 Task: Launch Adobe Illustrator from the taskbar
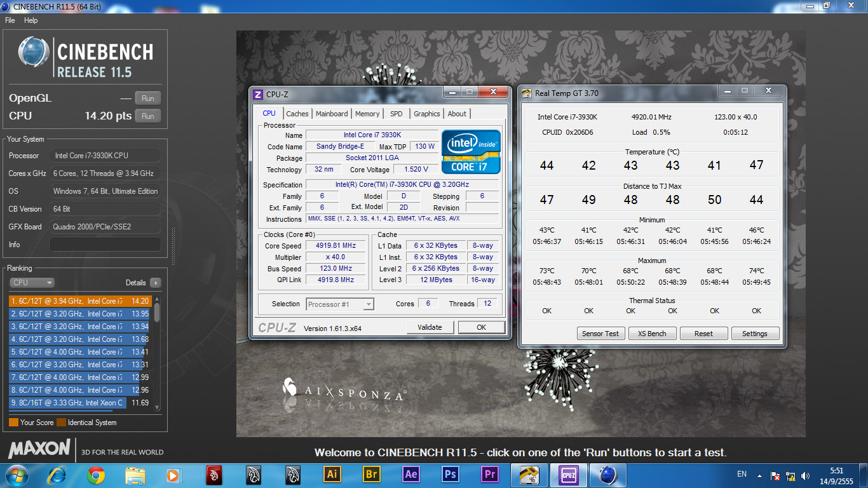pyautogui.click(x=331, y=474)
